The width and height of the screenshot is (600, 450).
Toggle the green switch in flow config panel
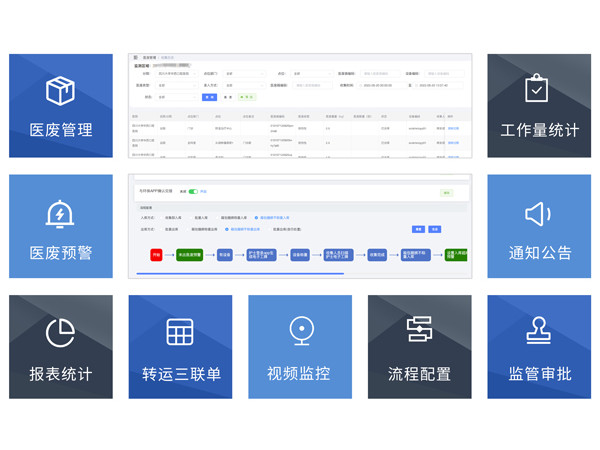pyautogui.click(x=192, y=191)
